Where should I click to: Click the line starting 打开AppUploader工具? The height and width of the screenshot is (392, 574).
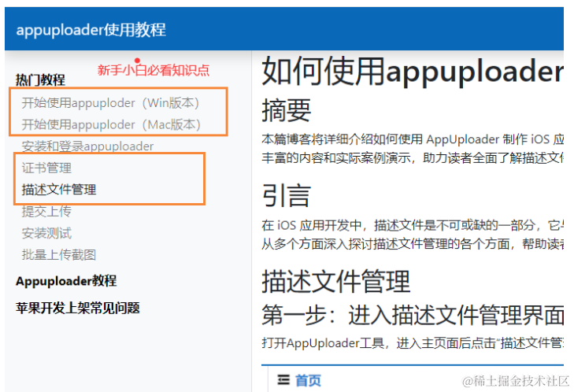click(x=413, y=343)
